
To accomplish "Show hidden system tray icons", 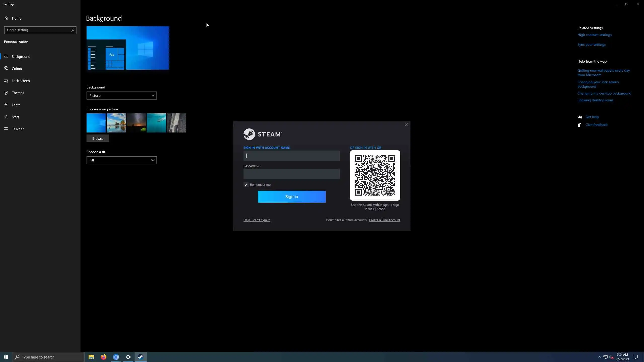I will click(x=599, y=357).
